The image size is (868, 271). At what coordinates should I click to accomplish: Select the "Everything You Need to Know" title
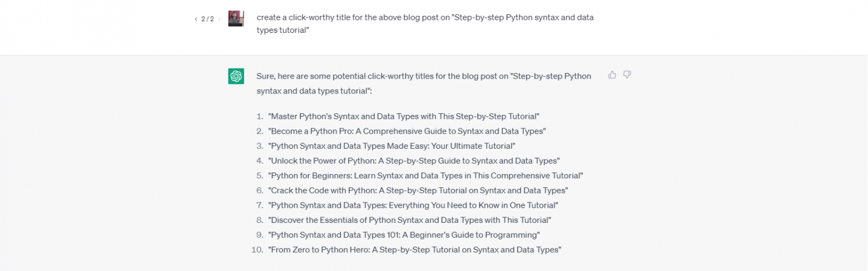413,205
